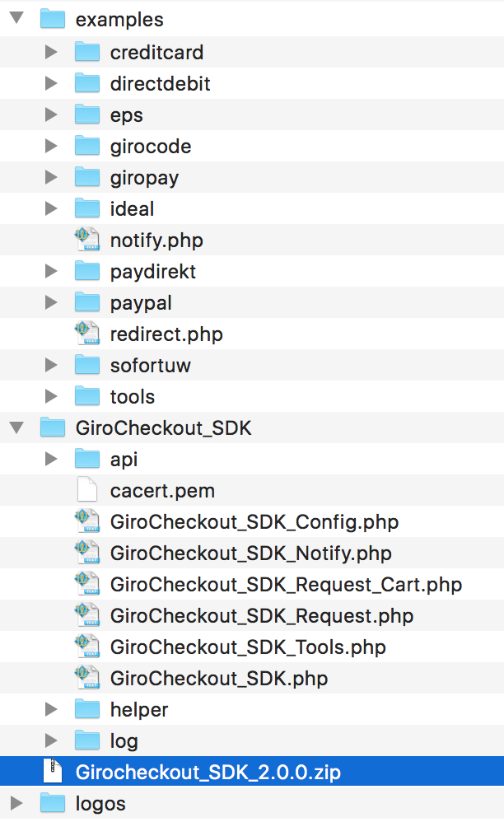Expand the log folder
This screenshot has width=504, height=822.
tap(51, 740)
